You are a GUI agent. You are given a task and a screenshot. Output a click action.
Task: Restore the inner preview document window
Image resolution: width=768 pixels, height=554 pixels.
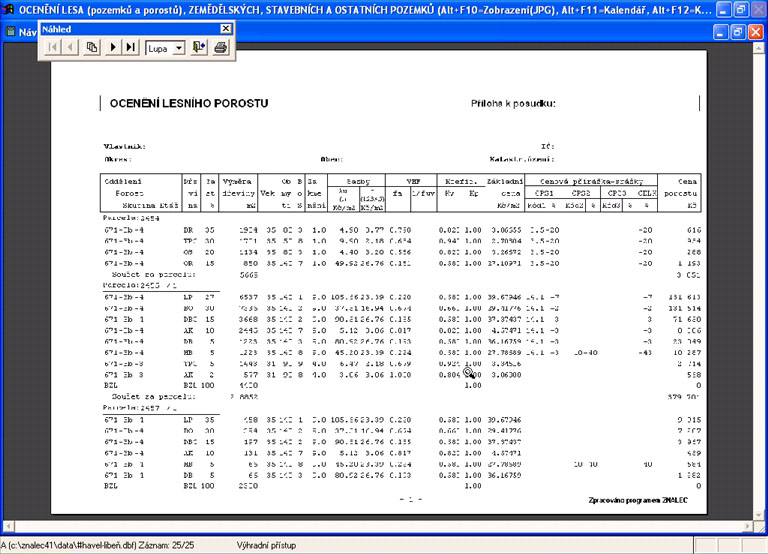pos(738,32)
